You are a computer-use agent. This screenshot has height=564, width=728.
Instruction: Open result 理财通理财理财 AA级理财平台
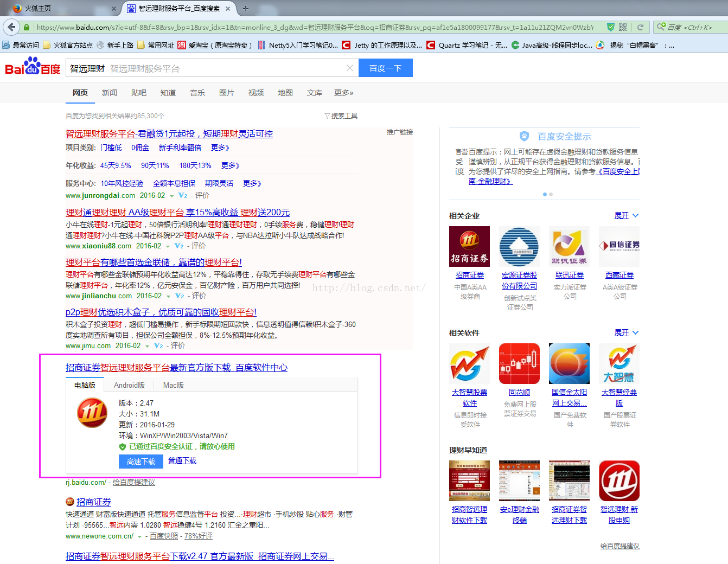coord(178,212)
